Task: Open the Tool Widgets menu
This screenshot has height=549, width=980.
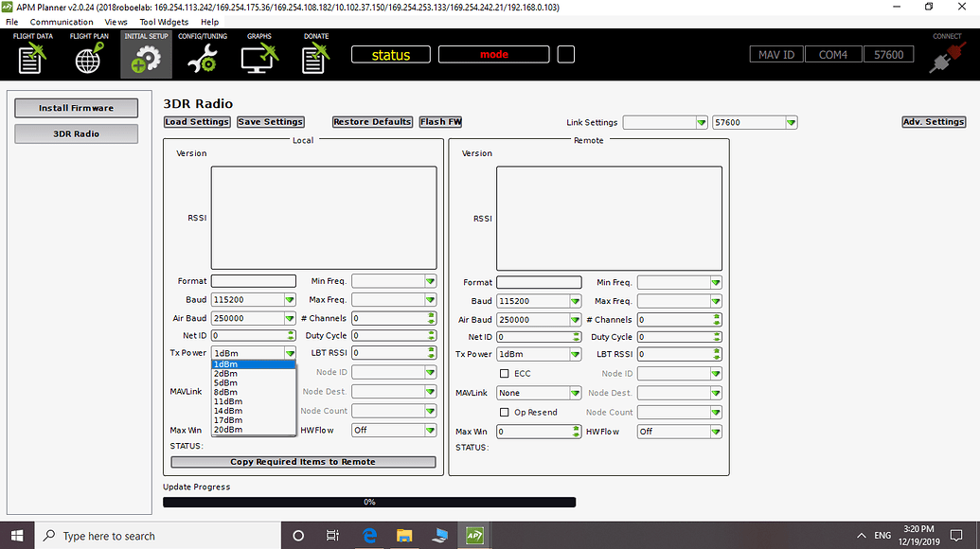Action: tap(165, 22)
